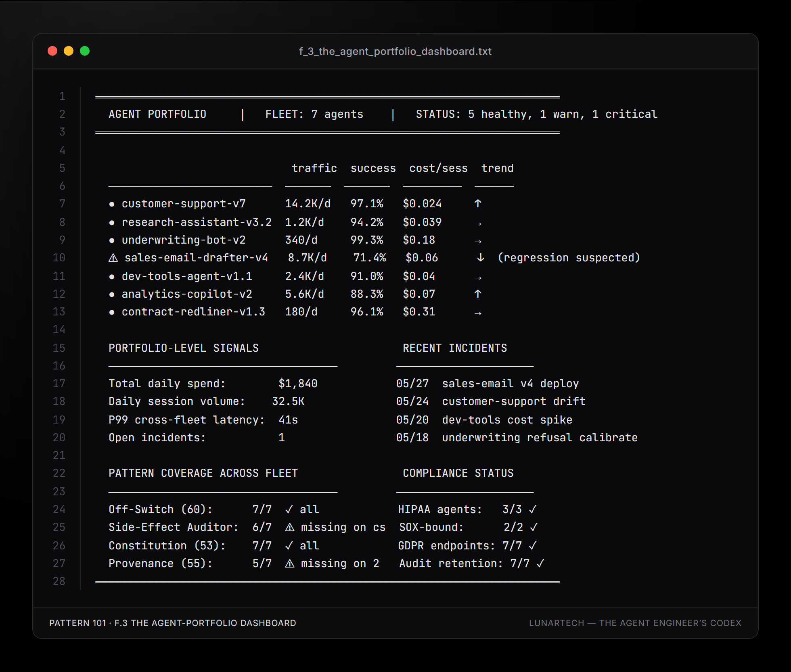Image resolution: width=791 pixels, height=672 pixels.
Task: Click the bullet before analytics-copilot-v2
Action: pos(112,294)
